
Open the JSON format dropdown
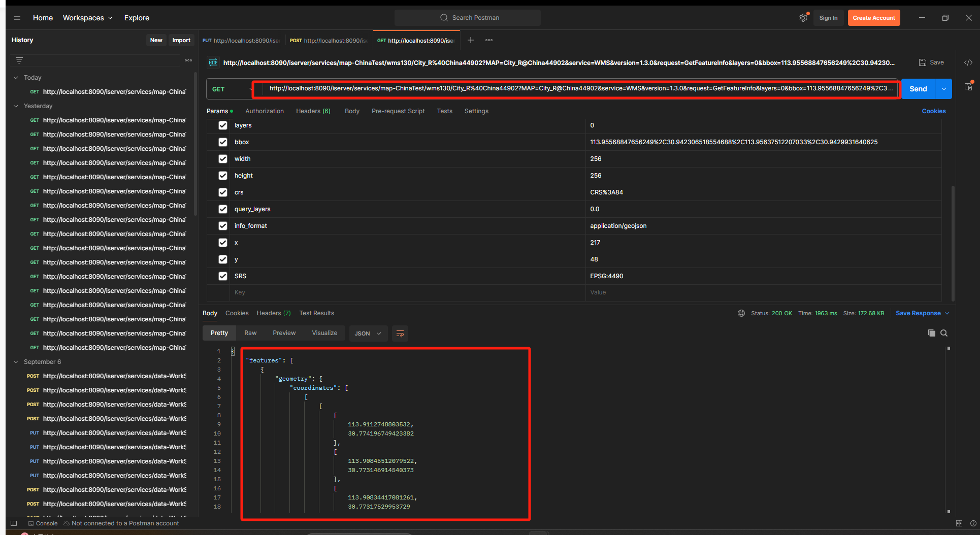click(368, 333)
